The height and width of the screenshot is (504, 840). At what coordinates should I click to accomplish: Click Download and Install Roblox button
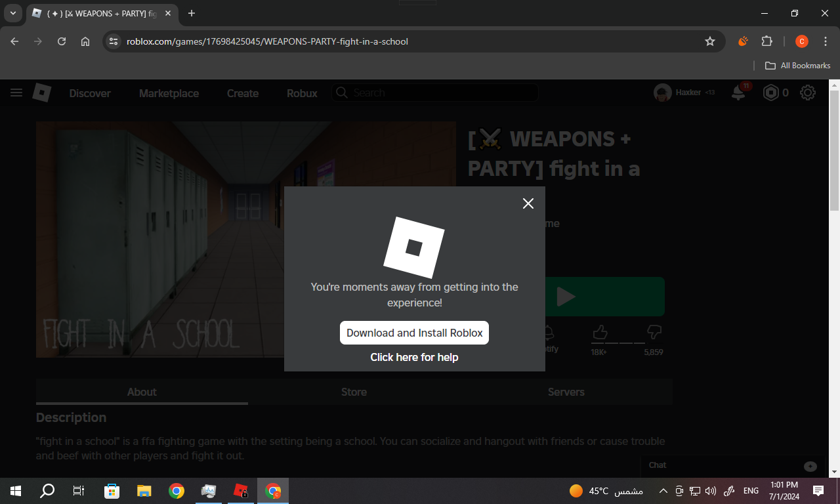pyautogui.click(x=414, y=333)
